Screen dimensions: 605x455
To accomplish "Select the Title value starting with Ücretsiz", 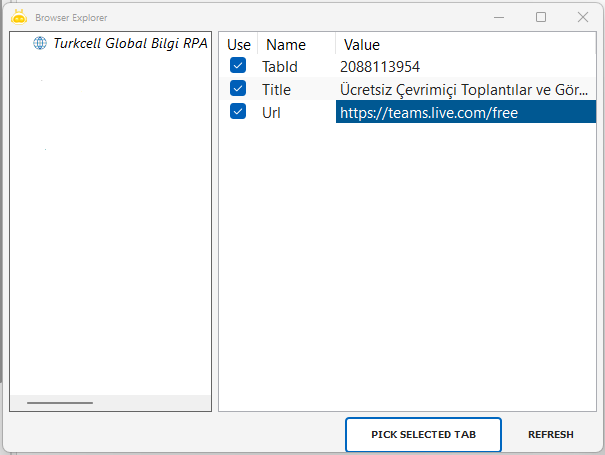I will [460, 90].
